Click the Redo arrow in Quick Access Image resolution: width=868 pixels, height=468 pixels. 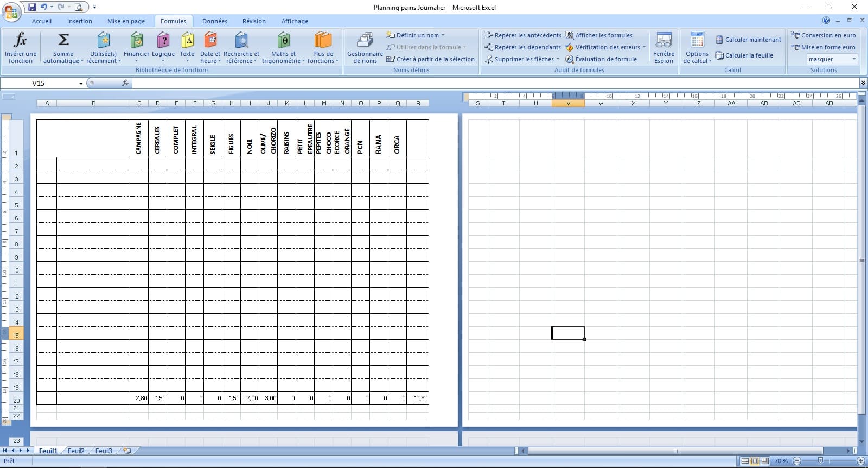(61, 7)
